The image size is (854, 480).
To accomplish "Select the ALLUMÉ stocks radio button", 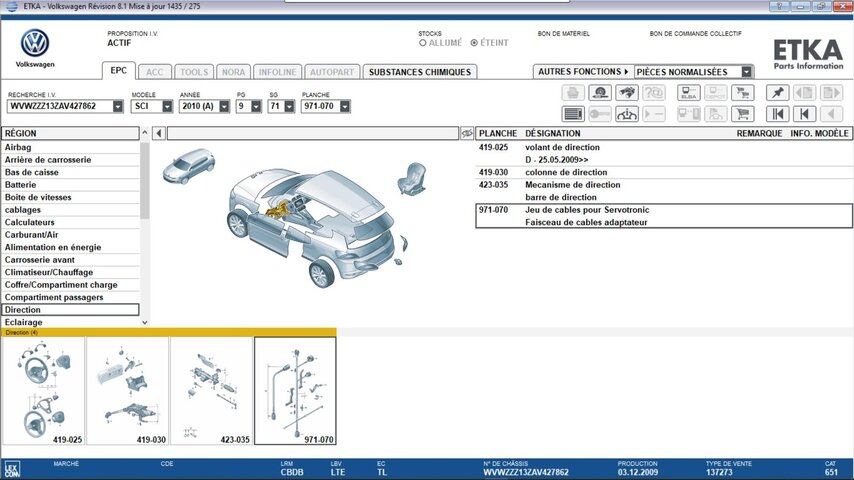I will (x=423, y=42).
